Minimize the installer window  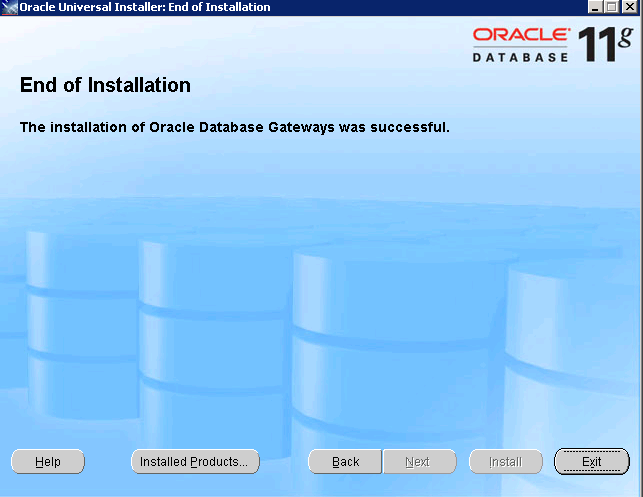point(595,7)
